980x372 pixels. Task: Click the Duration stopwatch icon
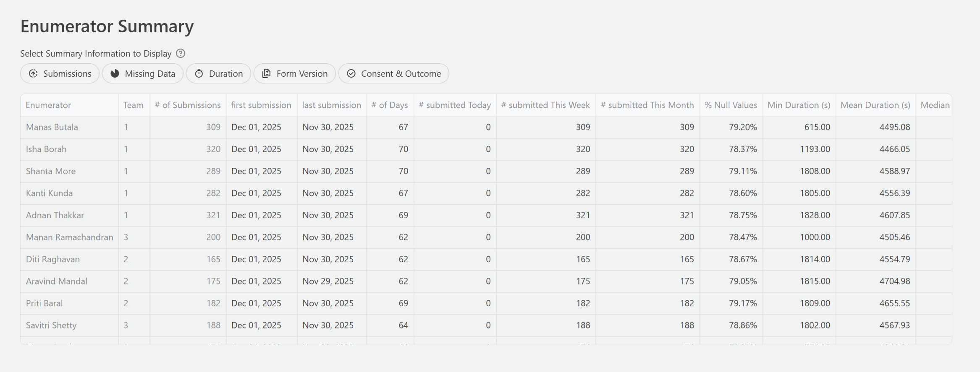point(199,74)
